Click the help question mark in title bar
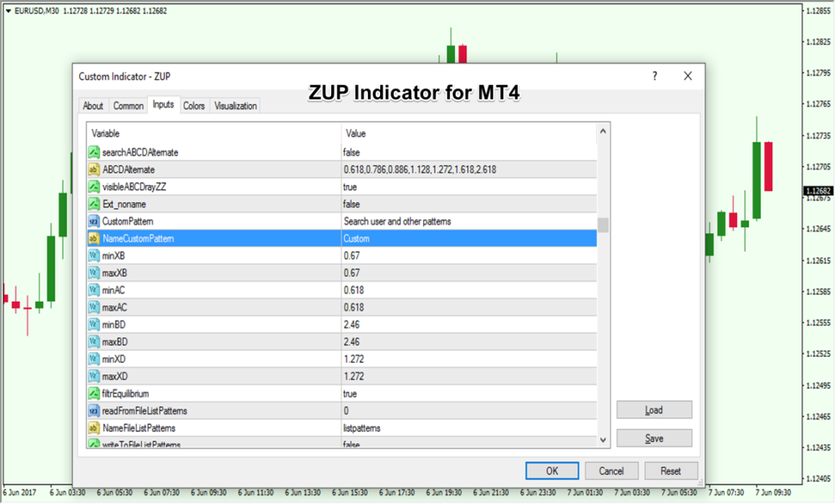Screen dimensions: 835x504 (x=654, y=76)
